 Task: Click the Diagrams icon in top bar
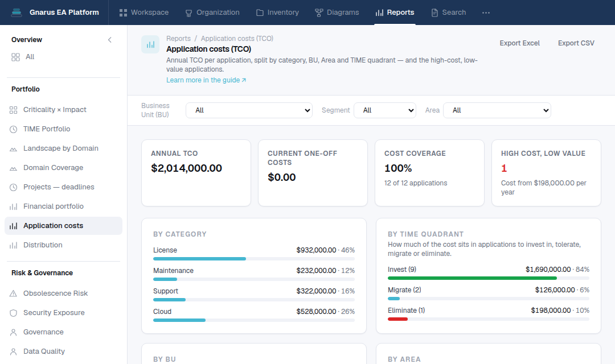(319, 13)
